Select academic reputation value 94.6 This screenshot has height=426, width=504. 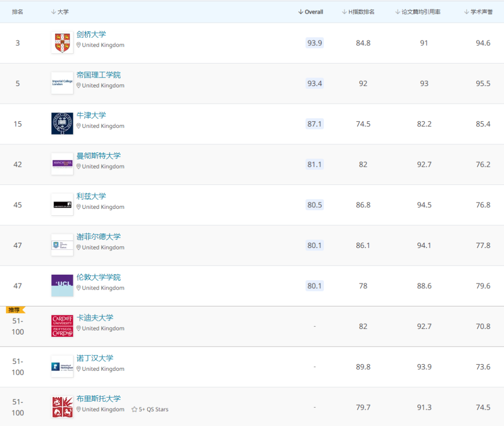483,43
